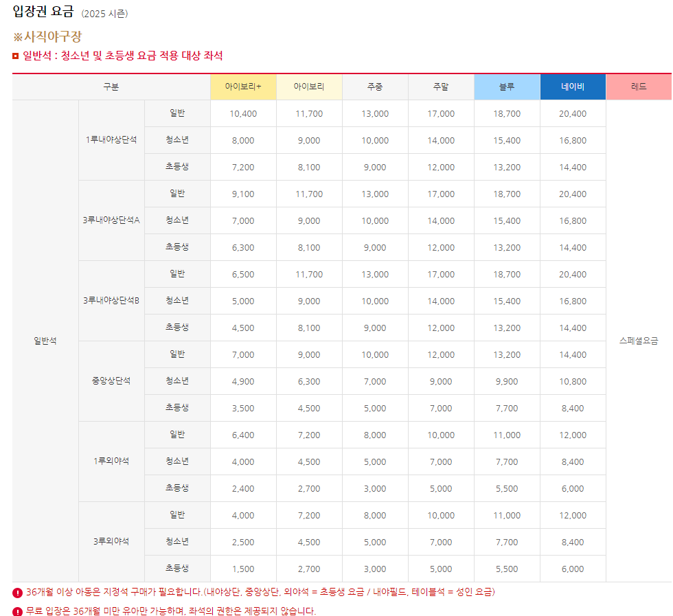Image resolution: width=673 pixels, height=616 pixels.
Task: Select the 3루외야석 row label
Action: click(x=111, y=541)
